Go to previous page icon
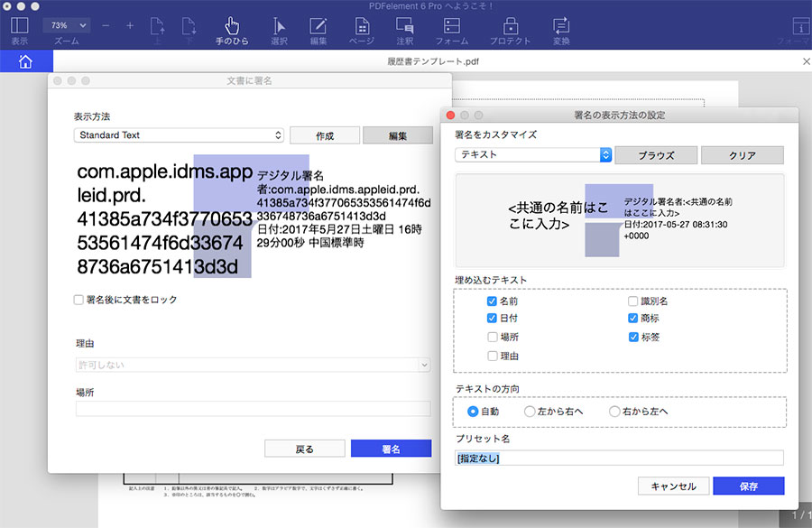Screen dimensions: 812x528 tap(157, 26)
